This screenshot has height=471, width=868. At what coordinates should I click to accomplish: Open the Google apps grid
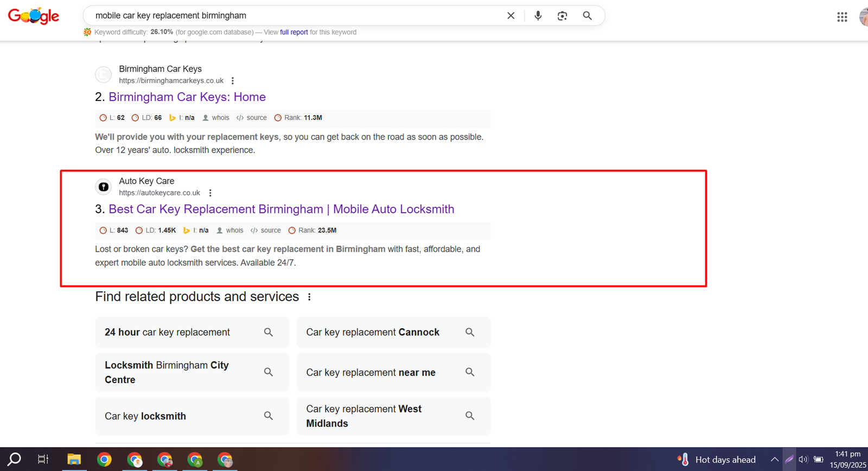pos(842,17)
